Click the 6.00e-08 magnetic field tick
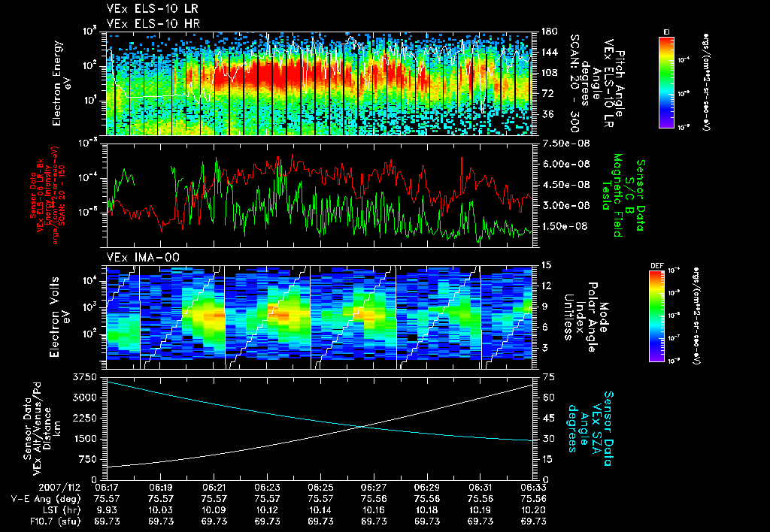The image size is (770, 532). [565, 164]
